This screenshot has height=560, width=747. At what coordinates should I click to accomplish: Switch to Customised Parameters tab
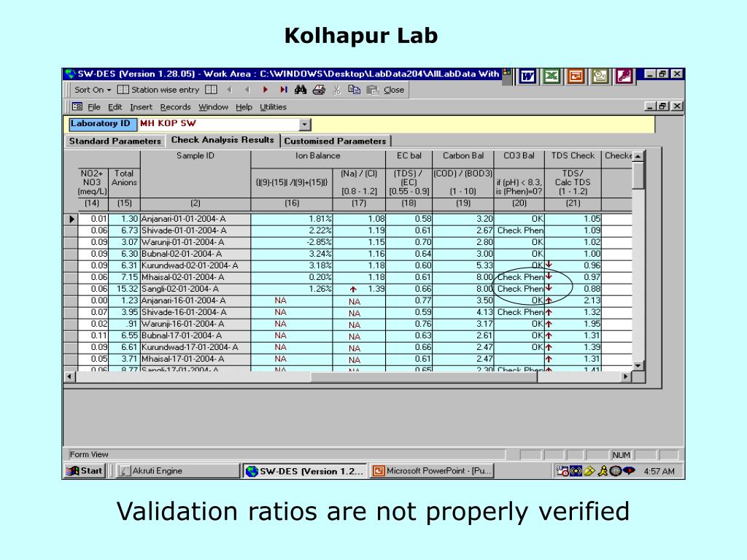tap(335, 141)
